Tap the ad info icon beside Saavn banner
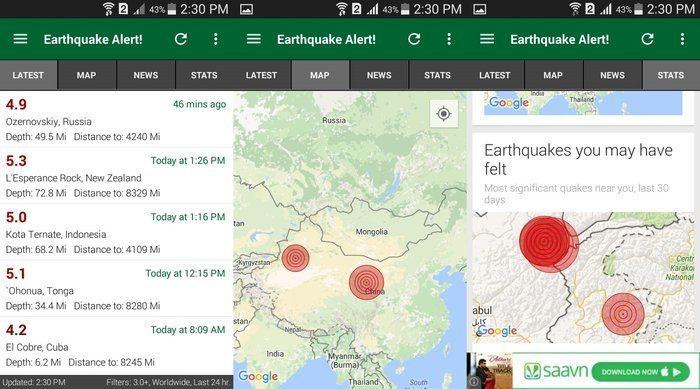 pos(474,381)
